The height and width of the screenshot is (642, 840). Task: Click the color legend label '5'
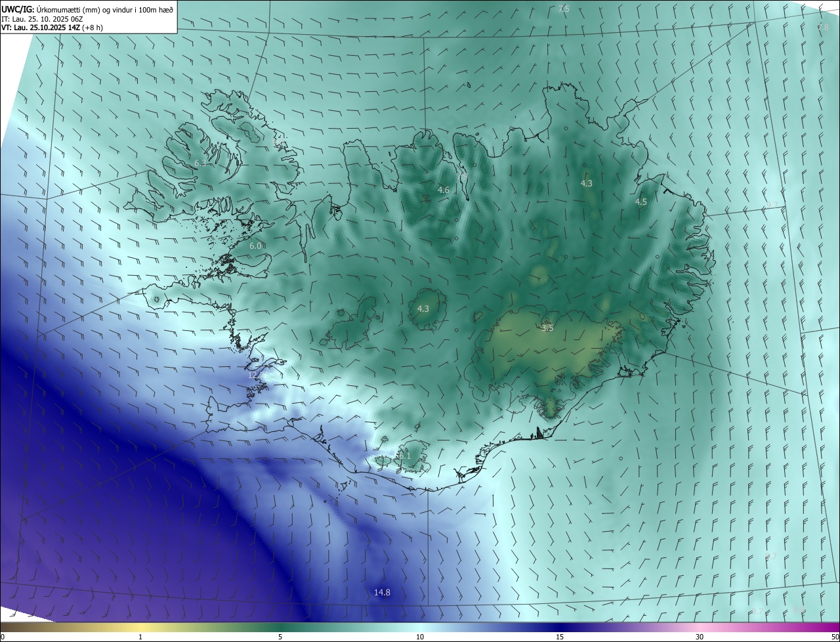[280, 637]
